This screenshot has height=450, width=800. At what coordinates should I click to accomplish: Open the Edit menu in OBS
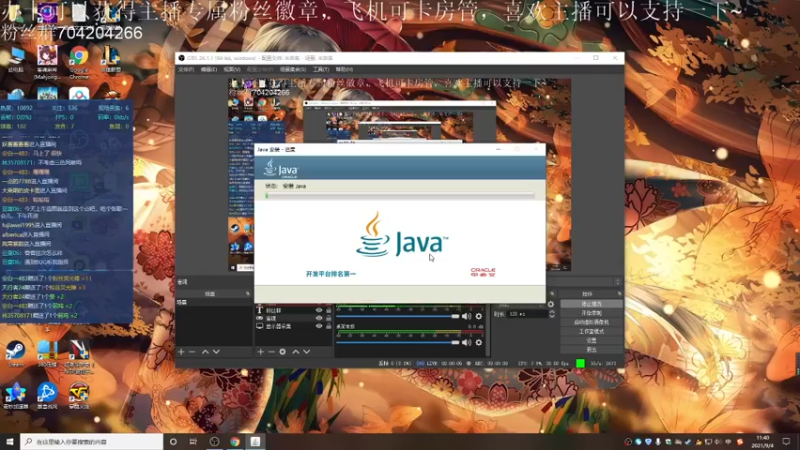208,69
